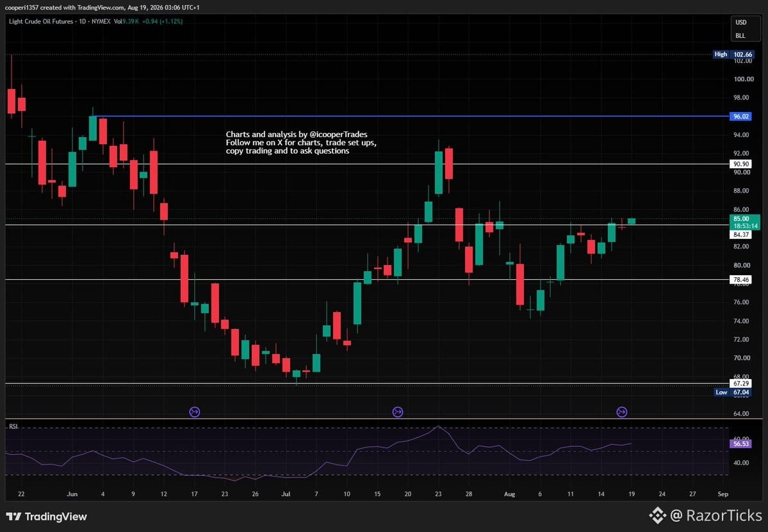The height and width of the screenshot is (532, 768).
Task: Click the 'Charts and analysis by @icooperTrades' annotation
Action: coord(297,134)
